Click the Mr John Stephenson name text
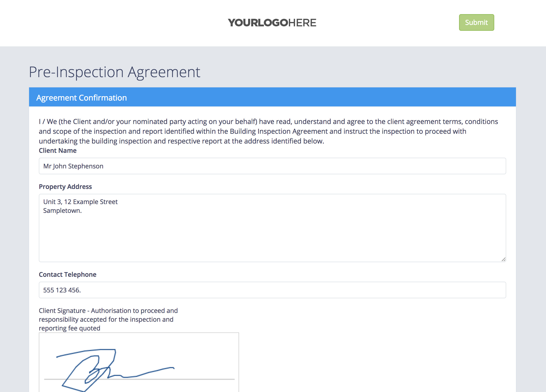This screenshot has width=546, height=392. 73,166
